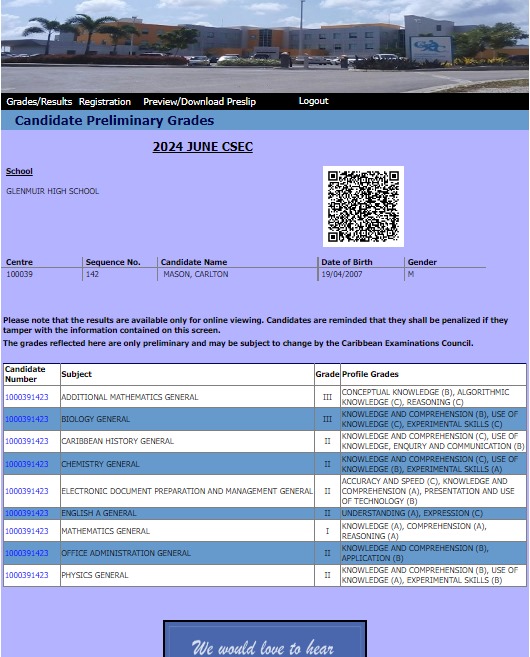
Task: Open candidate number link for Additional Mathematics
Action: [27, 397]
